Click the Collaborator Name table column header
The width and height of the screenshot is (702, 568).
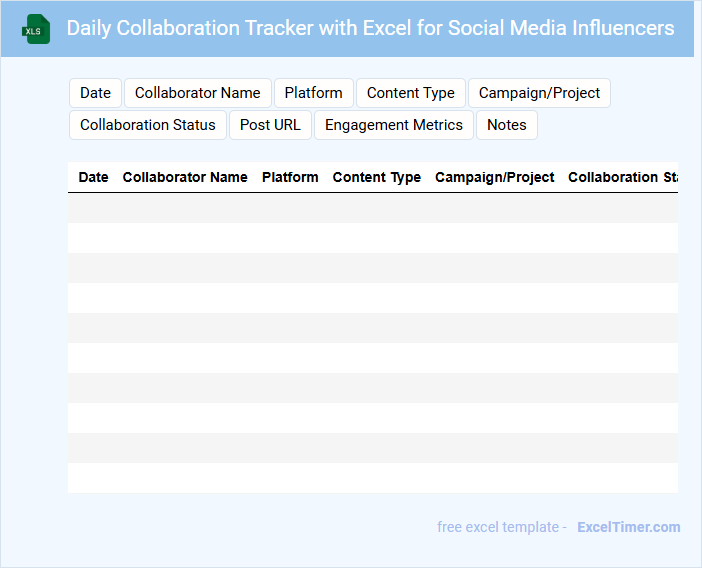tap(185, 177)
